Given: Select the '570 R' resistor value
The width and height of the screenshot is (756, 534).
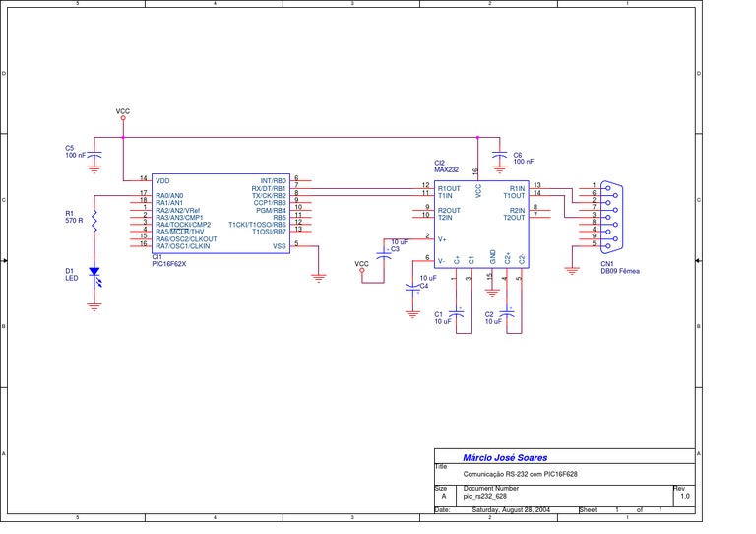Looking at the screenshot, I should pyautogui.click(x=74, y=221).
